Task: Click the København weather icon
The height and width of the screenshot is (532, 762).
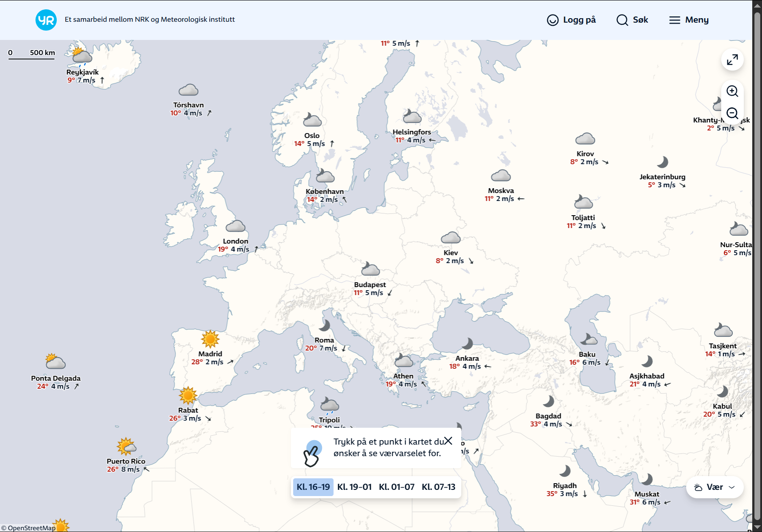Action: pyautogui.click(x=325, y=176)
